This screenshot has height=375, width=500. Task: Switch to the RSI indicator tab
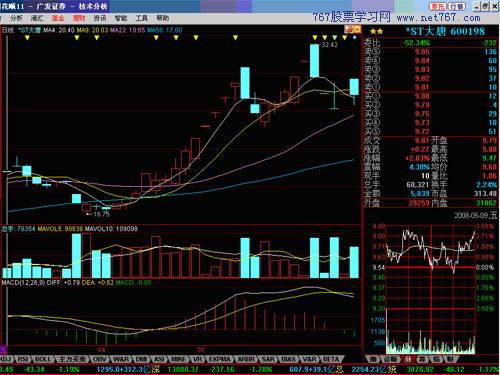[23, 359]
